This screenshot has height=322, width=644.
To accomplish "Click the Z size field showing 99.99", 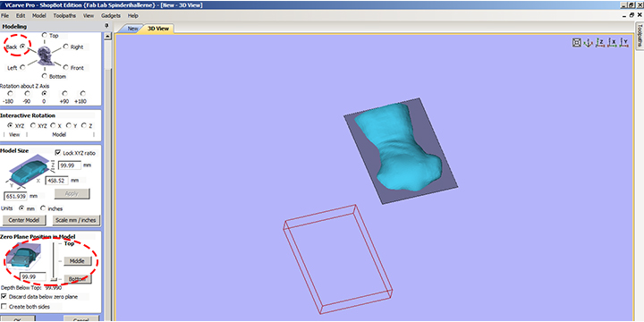I will tap(70, 165).
